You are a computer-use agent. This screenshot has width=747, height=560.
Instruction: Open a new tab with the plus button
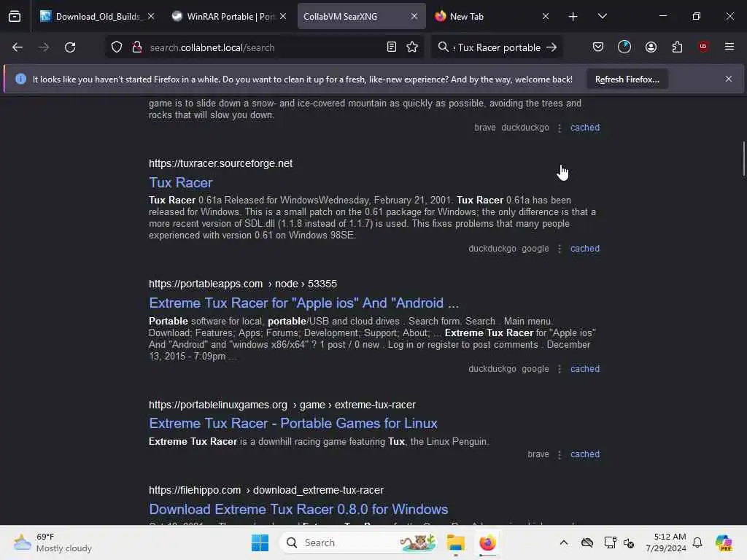click(x=573, y=17)
